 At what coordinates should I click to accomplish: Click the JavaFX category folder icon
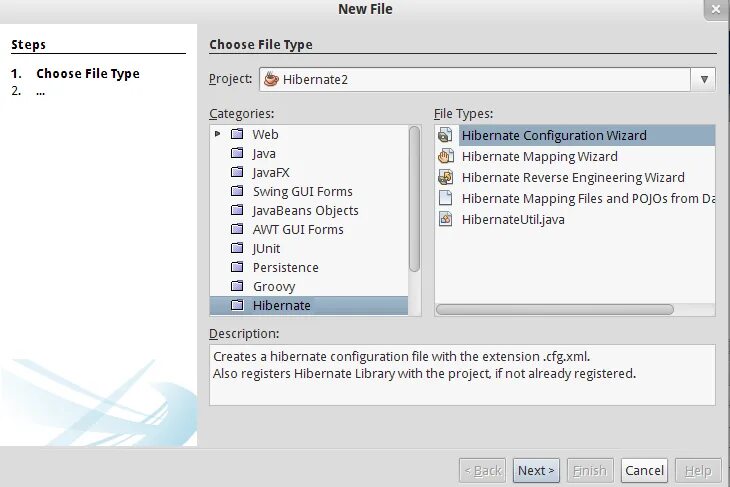[x=237, y=172]
